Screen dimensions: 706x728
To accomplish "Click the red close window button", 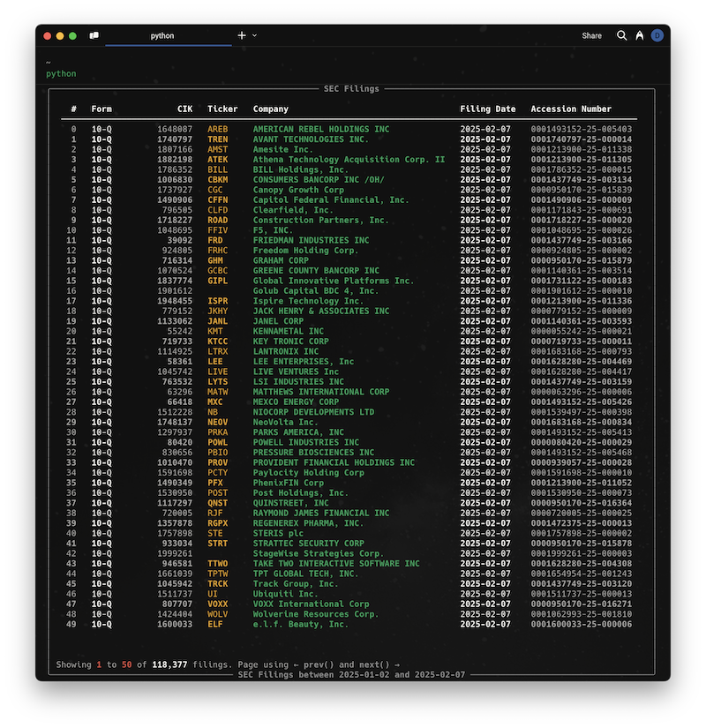I will [48, 36].
